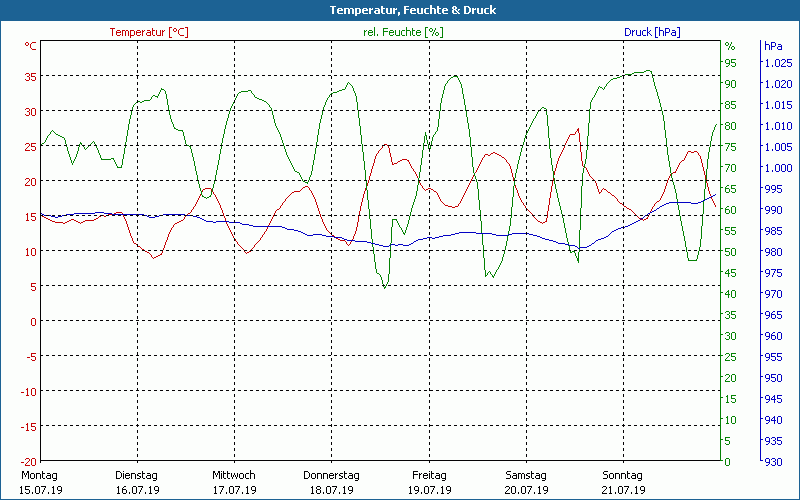
Task: Click the date '18.07.19'
Action: [x=332, y=490]
